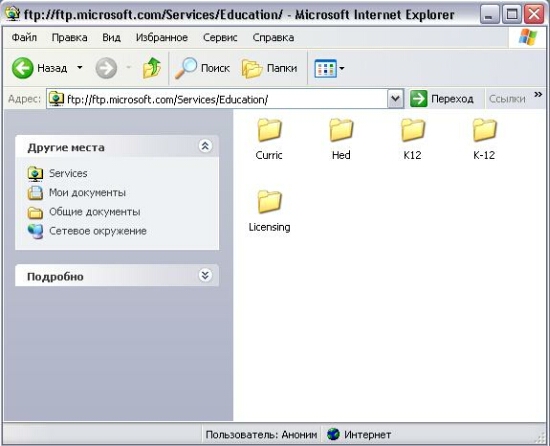Open the Views button dropdown arrow

tap(342, 68)
